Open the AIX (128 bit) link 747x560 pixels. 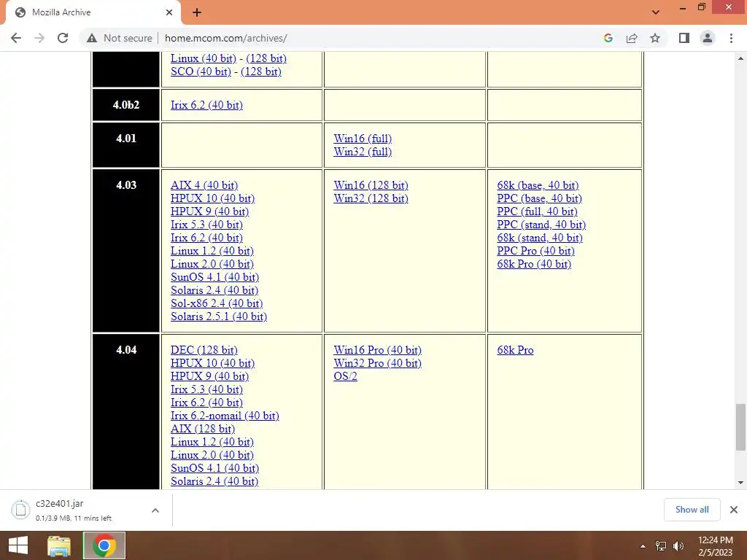pyautogui.click(x=203, y=429)
